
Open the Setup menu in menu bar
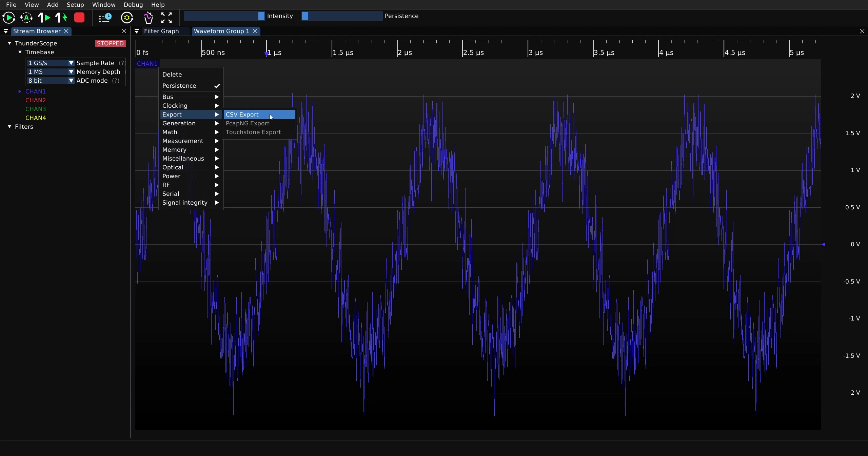click(x=75, y=5)
